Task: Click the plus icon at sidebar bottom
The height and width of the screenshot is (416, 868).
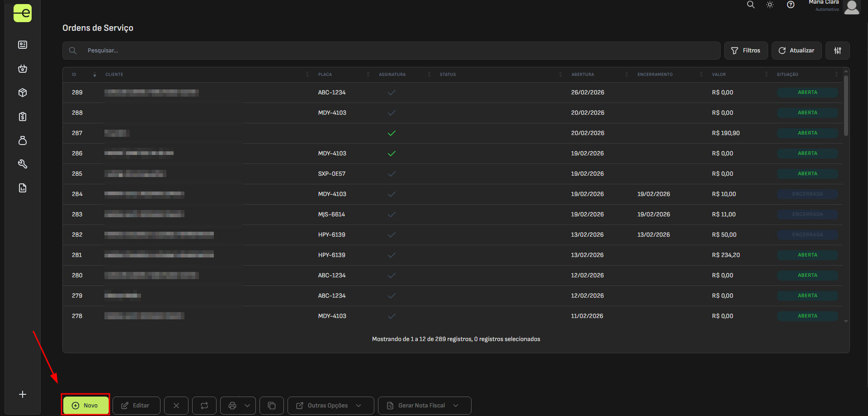Action: click(23, 394)
